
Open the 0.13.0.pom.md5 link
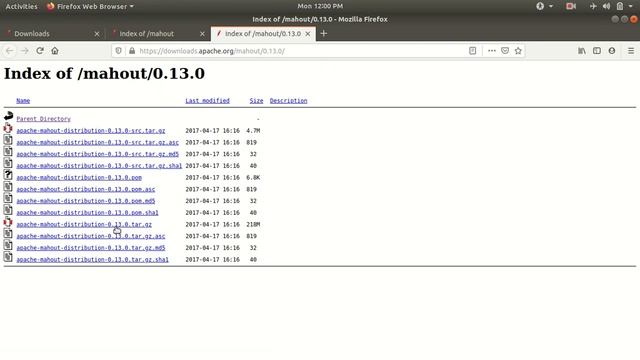pyautogui.click(x=86, y=201)
